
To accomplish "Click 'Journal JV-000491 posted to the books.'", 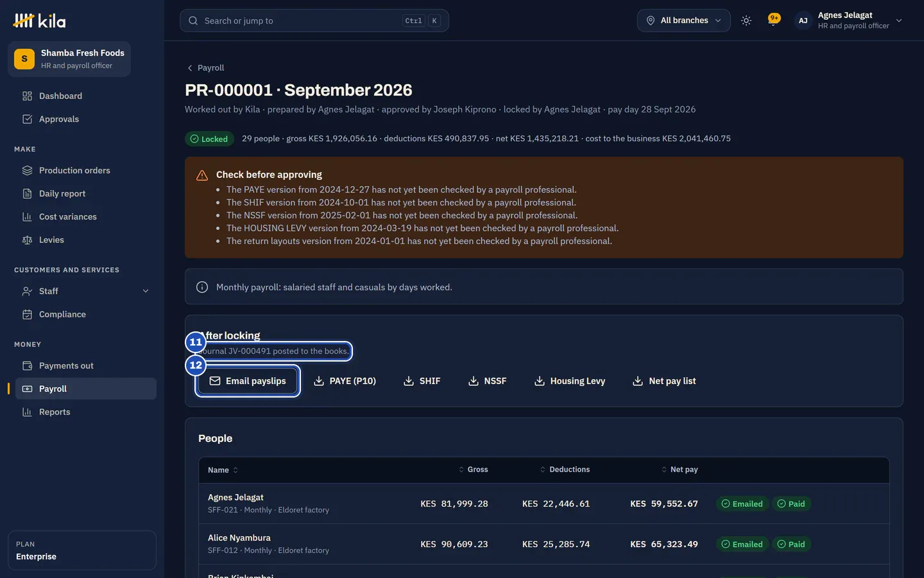I will (274, 351).
